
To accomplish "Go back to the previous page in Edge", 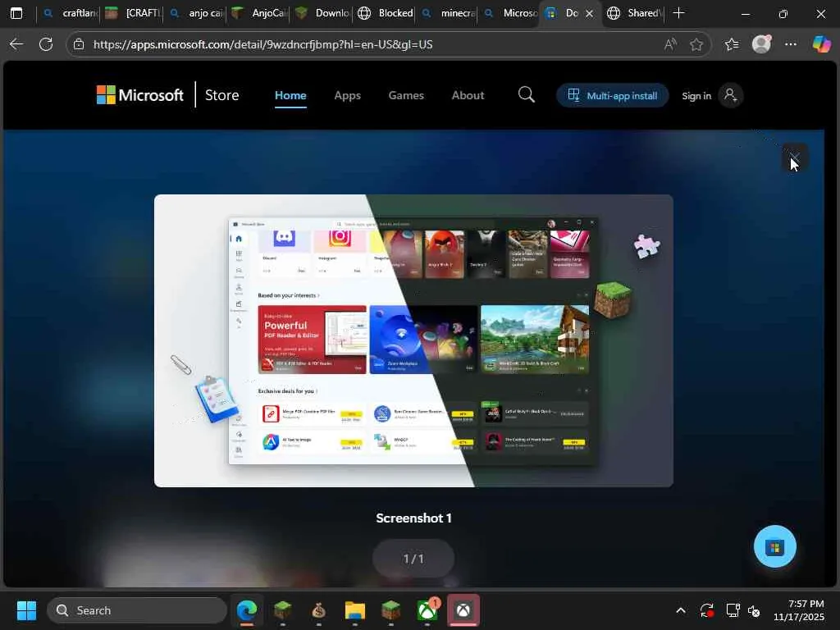I will coord(16,44).
